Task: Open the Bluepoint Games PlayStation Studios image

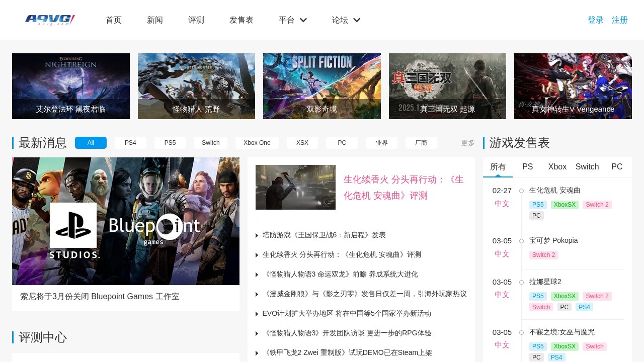Action: tap(126, 221)
